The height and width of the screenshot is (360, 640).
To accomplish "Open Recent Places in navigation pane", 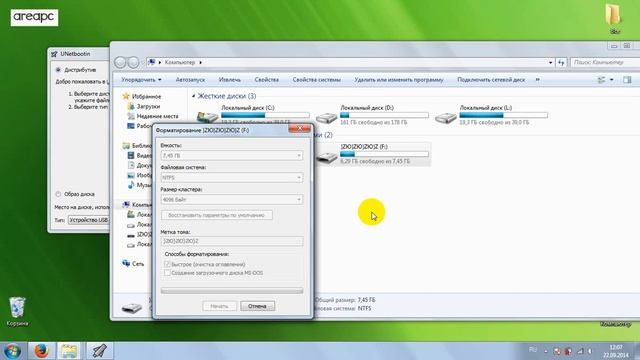I will 157,116.
